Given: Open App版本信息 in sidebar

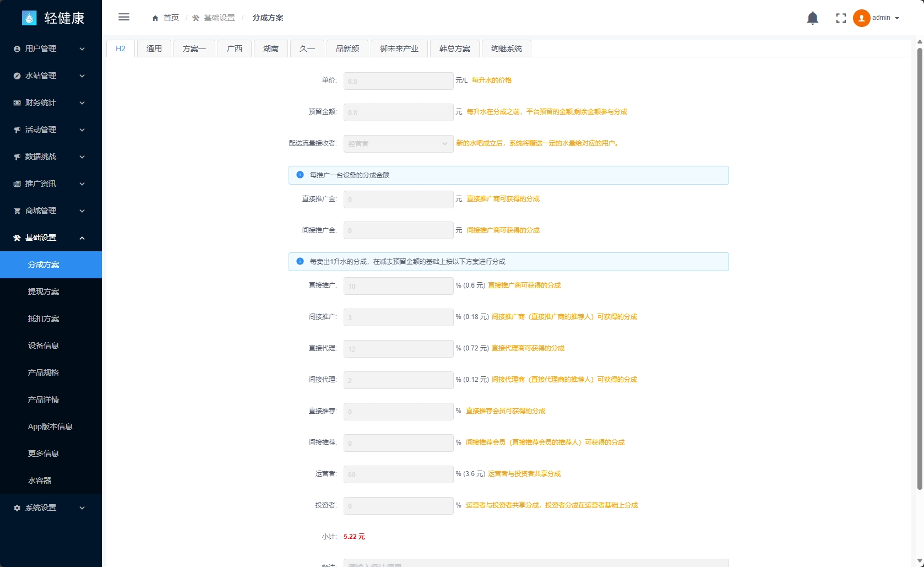Looking at the screenshot, I should [51, 427].
